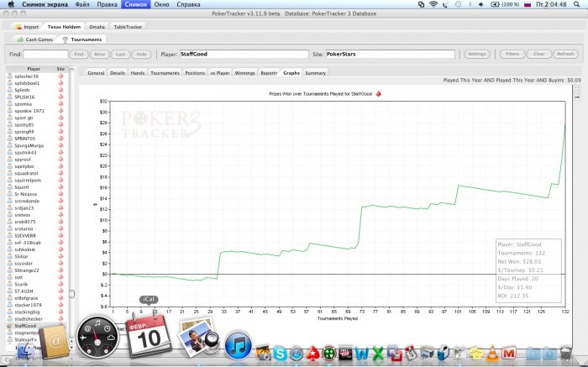The height and width of the screenshot is (367, 588).
Task: Open the Правка menu
Action: 107,4
